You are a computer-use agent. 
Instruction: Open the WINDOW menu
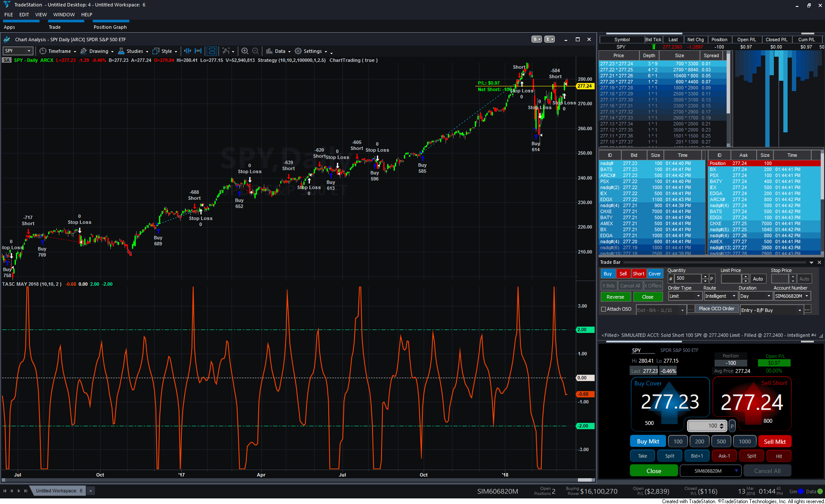pos(64,15)
